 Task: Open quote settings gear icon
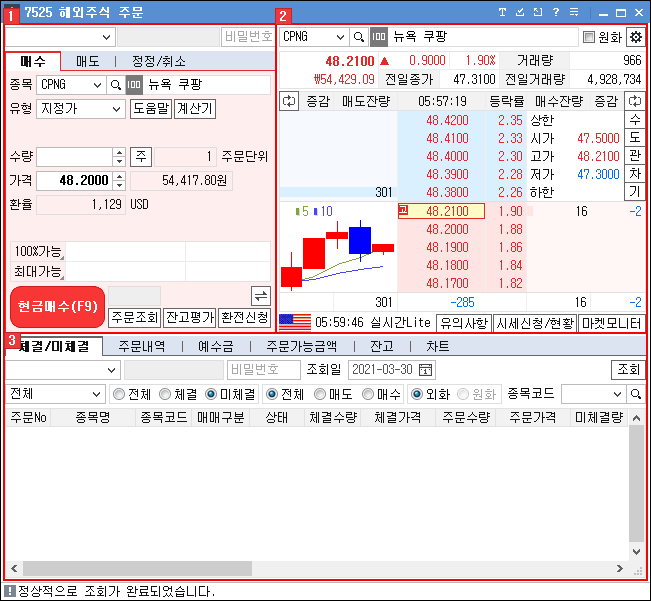(x=636, y=37)
